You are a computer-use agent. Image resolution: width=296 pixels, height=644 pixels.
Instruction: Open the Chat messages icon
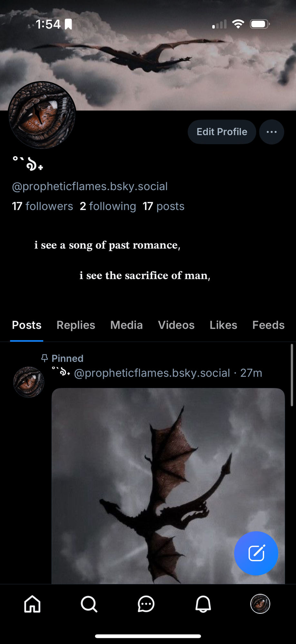(146, 604)
